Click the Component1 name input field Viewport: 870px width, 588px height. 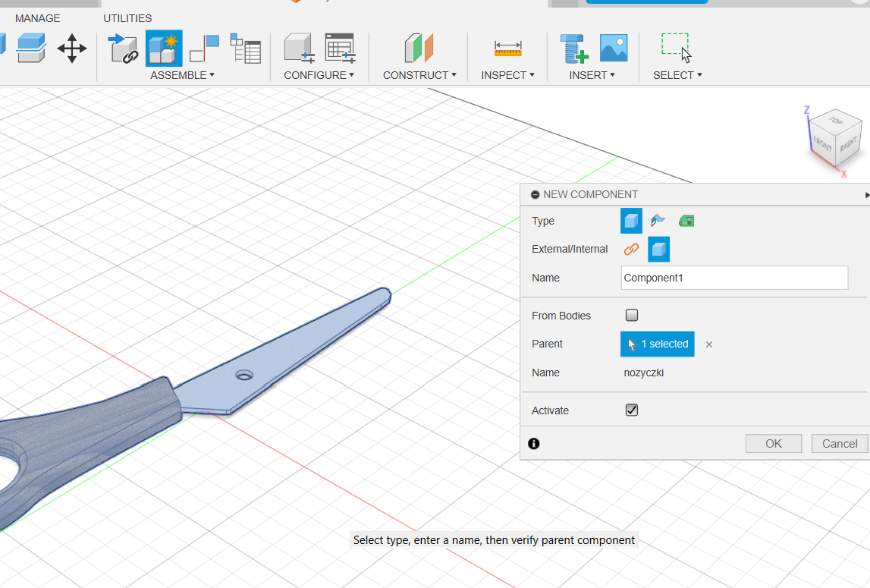point(733,278)
